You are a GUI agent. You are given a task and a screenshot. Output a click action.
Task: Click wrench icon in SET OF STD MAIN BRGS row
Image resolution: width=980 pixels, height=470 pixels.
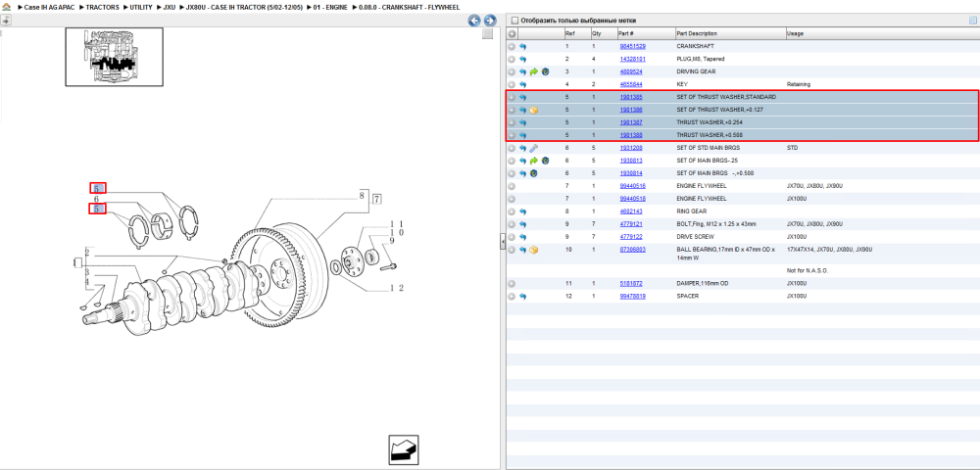click(x=534, y=148)
